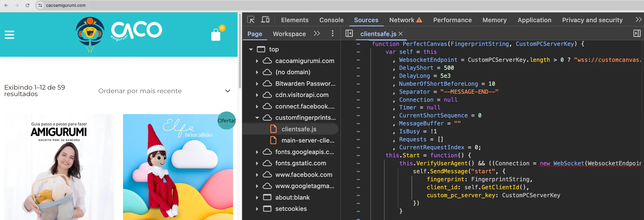Click the cloud icon beside cdn.visitorapi.com
644x220 pixels.
pos(267,95)
